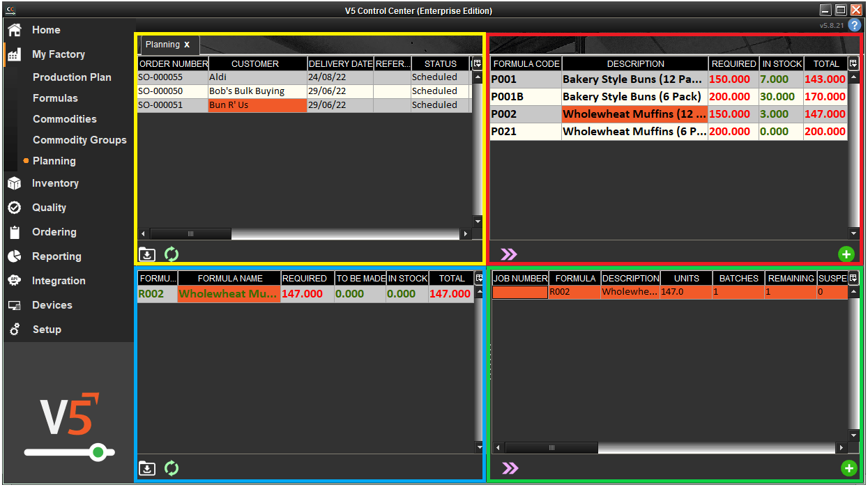Select the Planning tab
868x487 pixels.
(164, 44)
